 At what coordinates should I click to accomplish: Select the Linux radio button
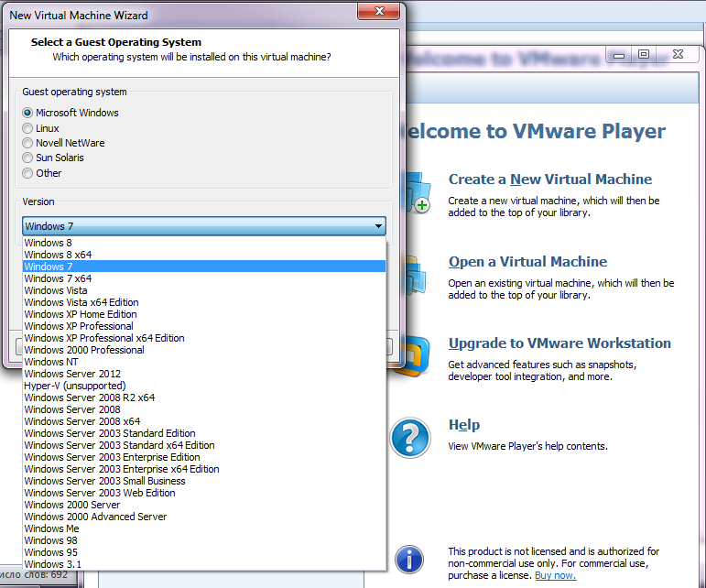pyautogui.click(x=27, y=128)
